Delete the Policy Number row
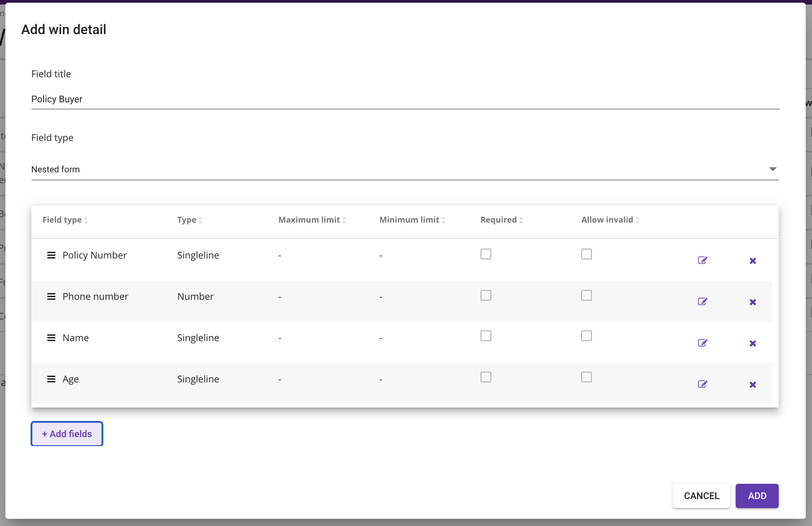Image resolution: width=812 pixels, height=526 pixels. 753,261
